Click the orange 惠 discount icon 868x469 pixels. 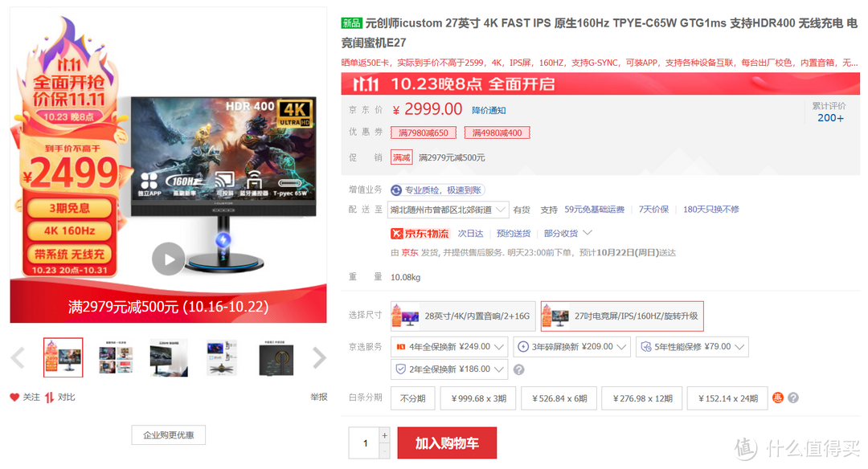pos(778,398)
